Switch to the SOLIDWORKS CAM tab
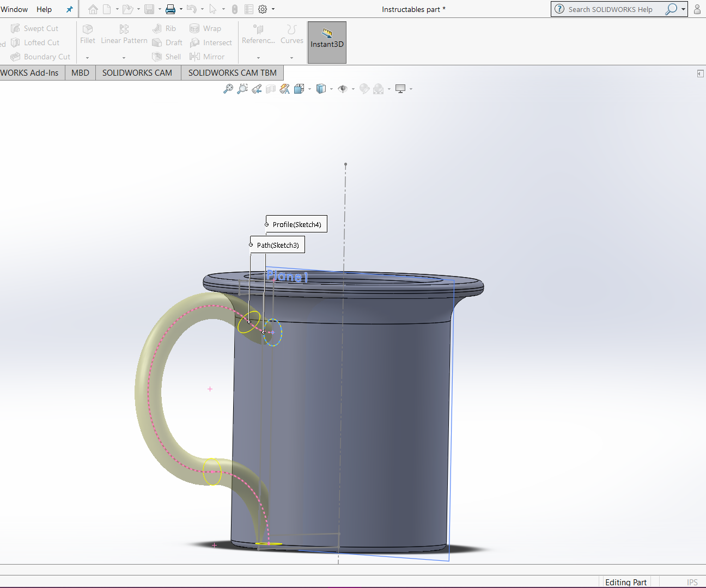 click(x=137, y=72)
